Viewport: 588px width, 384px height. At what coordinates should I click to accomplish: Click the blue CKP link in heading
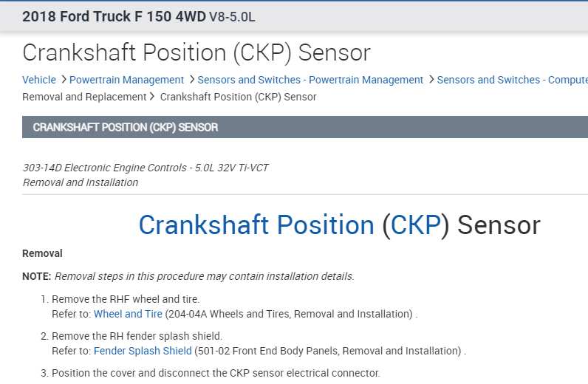(415, 225)
